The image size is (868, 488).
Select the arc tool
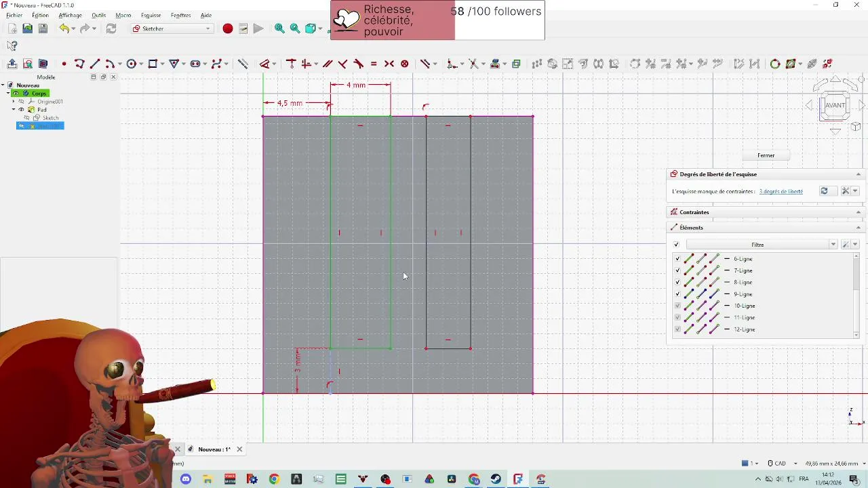[109, 64]
